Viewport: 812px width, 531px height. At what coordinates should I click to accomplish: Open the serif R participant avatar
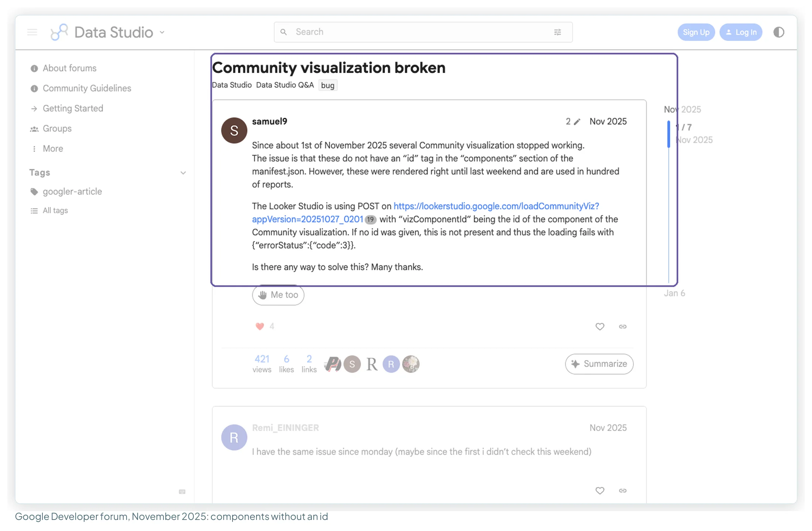372,364
